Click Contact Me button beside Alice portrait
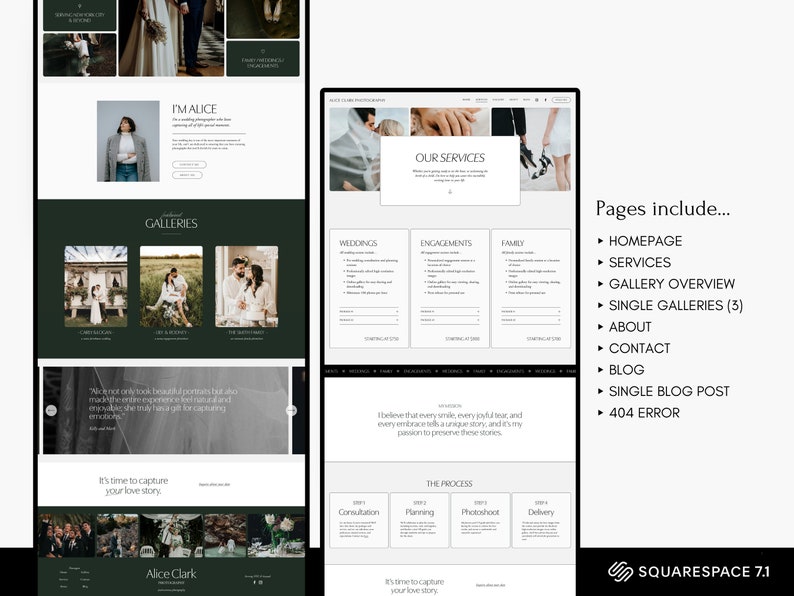 189,165
